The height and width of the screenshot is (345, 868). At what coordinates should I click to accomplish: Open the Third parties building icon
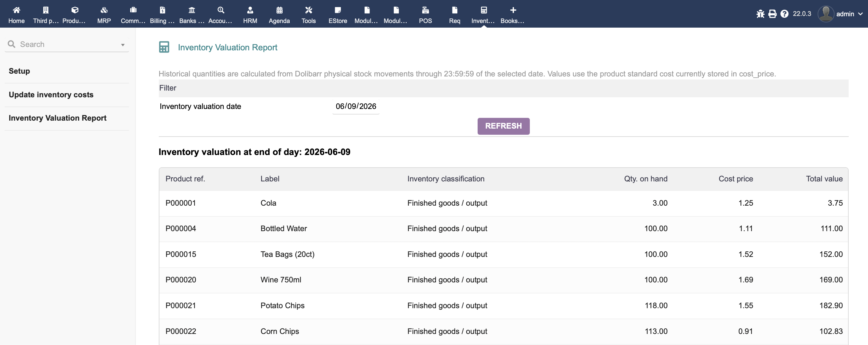[x=46, y=10]
